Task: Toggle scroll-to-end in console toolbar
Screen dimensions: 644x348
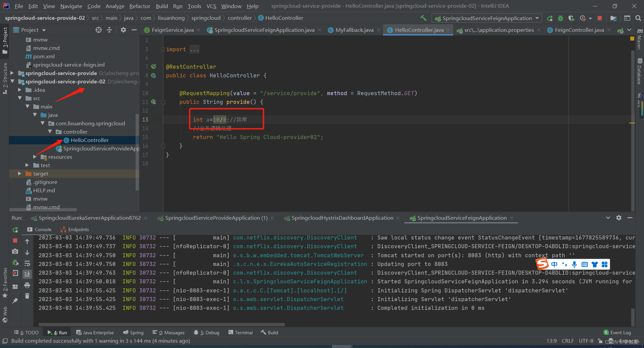Action: [x=27, y=274]
